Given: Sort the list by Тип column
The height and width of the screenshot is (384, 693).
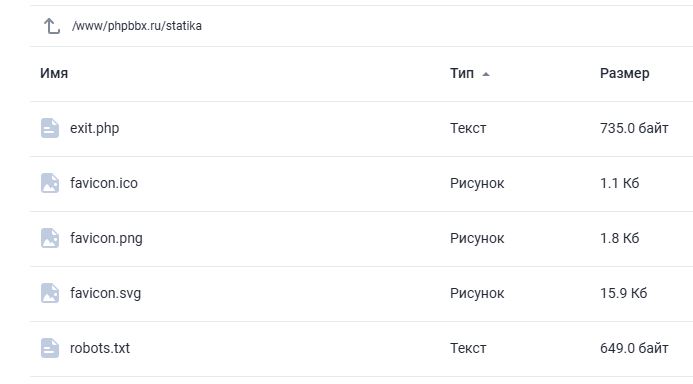Looking at the screenshot, I should tap(462, 73).
